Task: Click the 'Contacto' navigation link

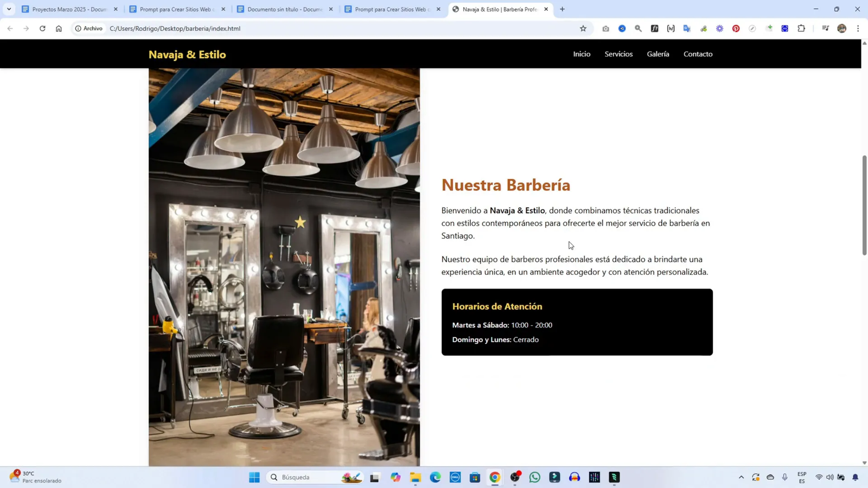Action: pos(698,54)
